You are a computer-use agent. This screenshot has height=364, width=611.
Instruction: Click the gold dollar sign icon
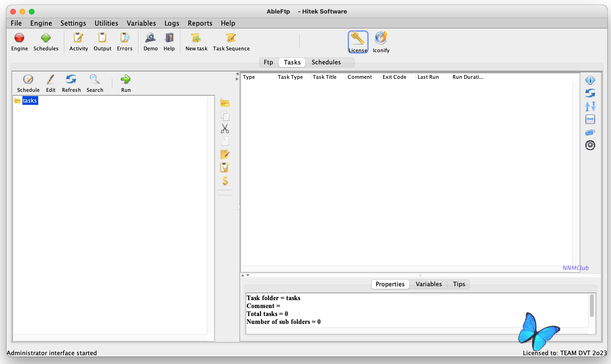click(225, 181)
